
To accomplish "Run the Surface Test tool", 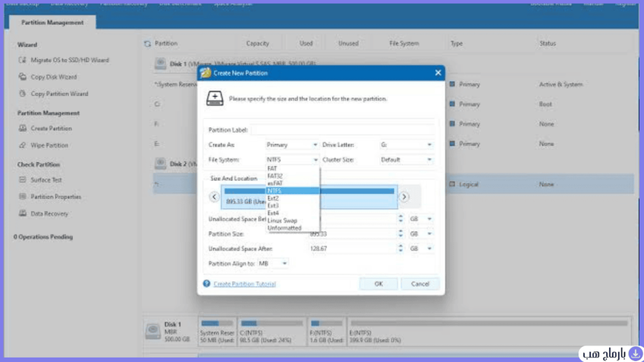I will [x=40, y=180].
